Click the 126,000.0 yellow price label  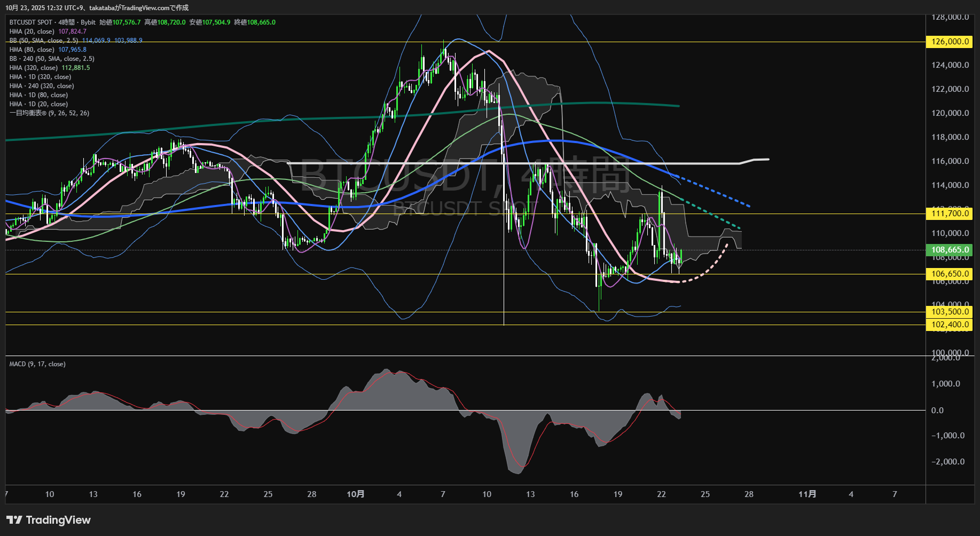coord(950,42)
